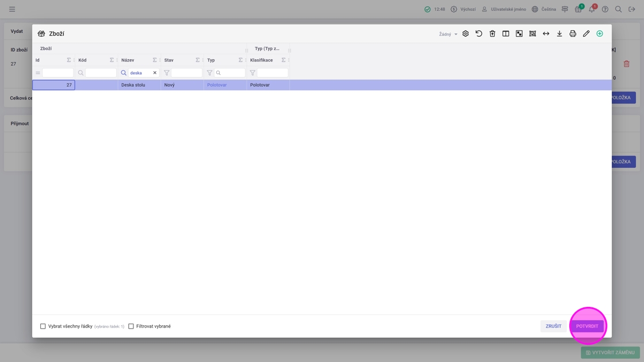Screen dimensions: 644x362
Task: Click the sigma icon in Klasifikace column
Action: pos(283,60)
